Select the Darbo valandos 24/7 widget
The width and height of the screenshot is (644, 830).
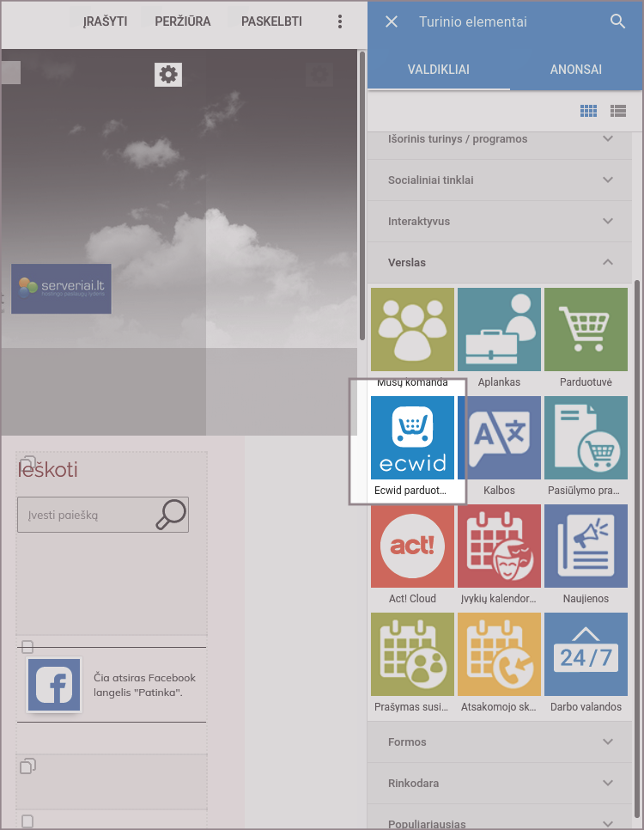tap(586, 662)
